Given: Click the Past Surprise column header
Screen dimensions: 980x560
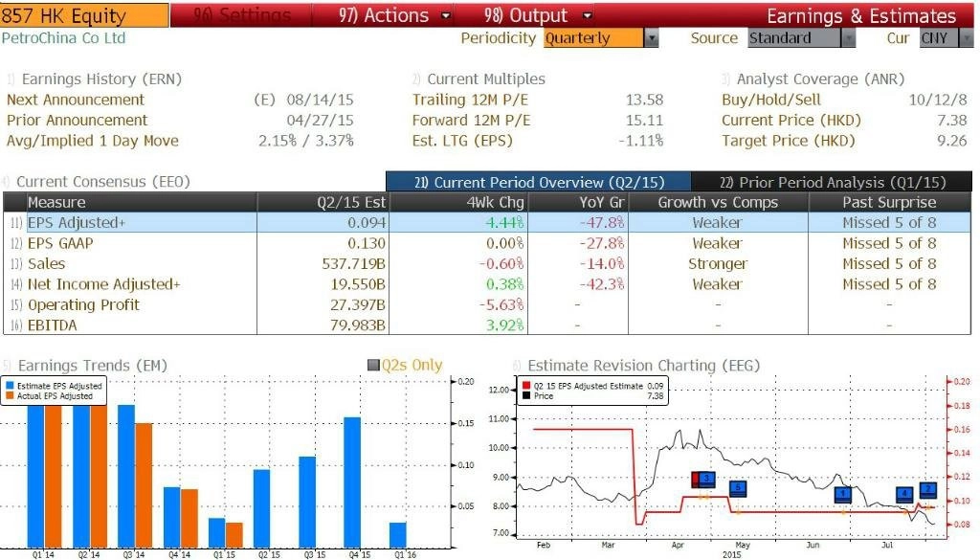Looking at the screenshot, I should coord(889,203).
